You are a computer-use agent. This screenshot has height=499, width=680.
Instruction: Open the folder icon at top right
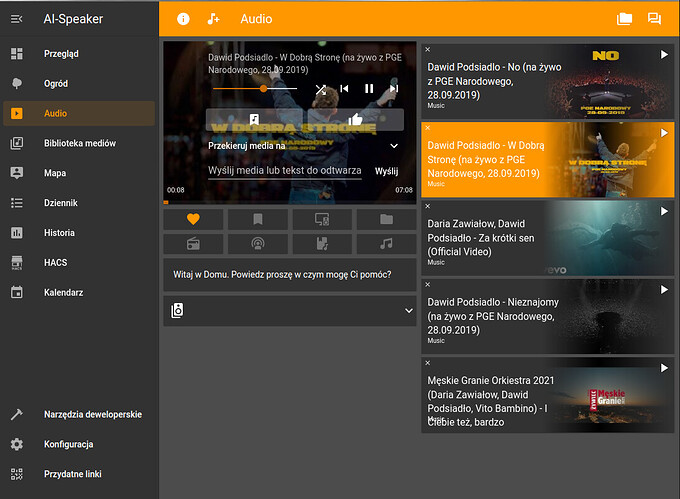[625, 19]
